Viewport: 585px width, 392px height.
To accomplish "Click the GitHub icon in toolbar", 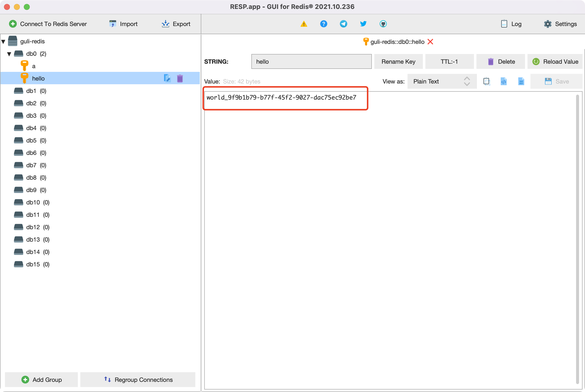I will pos(383,24).
